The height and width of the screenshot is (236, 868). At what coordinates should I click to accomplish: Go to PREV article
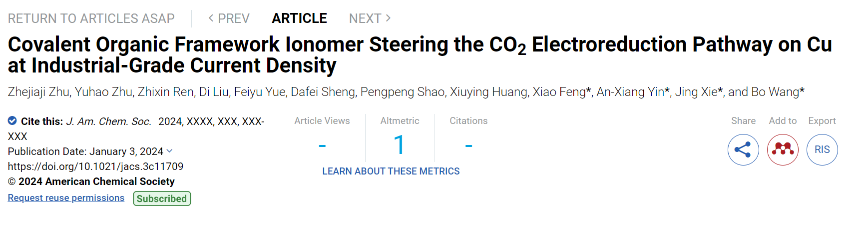coord(229,18)
